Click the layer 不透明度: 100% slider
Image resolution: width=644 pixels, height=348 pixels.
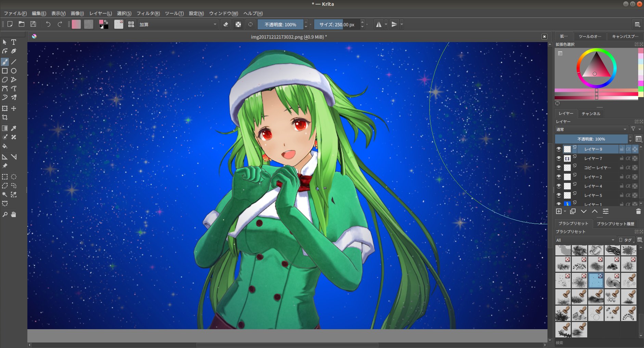[591, 139]
